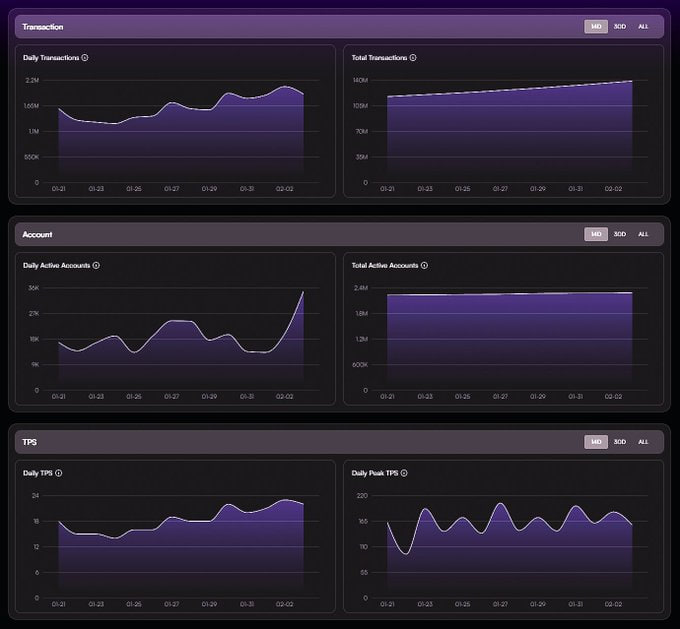Click the Total Transactions chart line
Screen dimensions: 680x629
click(510, 90)
